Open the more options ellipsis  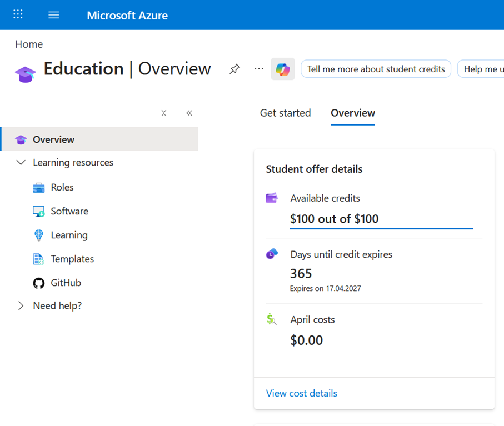pyautogui.click(x=259, y=69)
